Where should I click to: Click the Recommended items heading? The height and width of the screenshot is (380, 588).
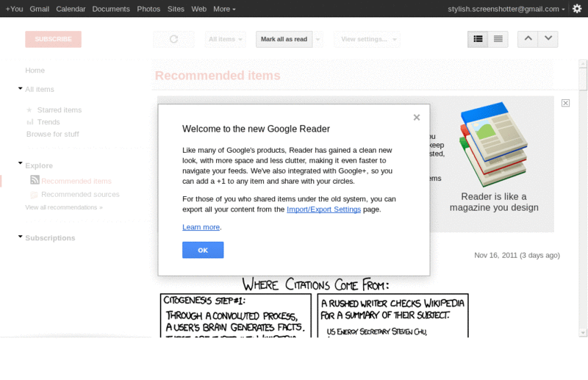pos(218,76)
